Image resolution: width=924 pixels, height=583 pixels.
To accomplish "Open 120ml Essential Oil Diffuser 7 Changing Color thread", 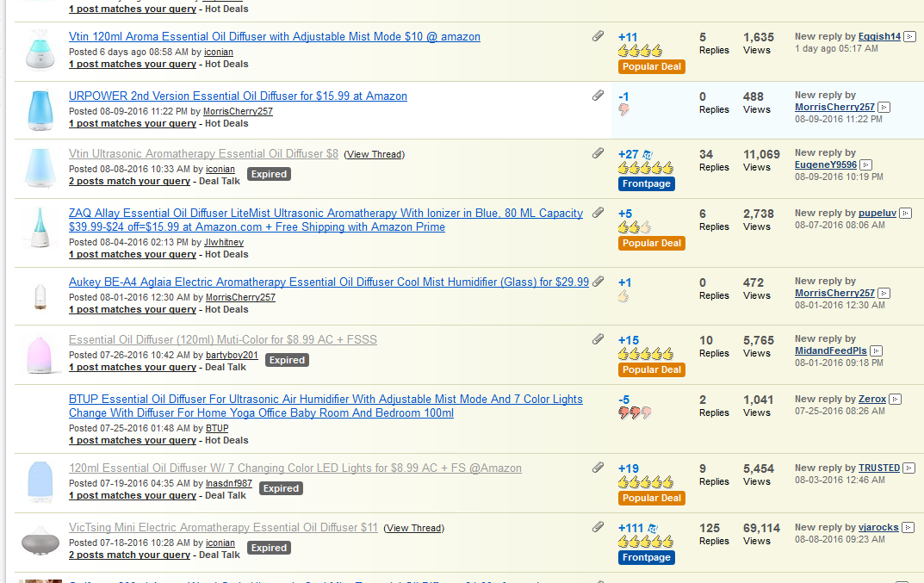I will coord(295,468).
